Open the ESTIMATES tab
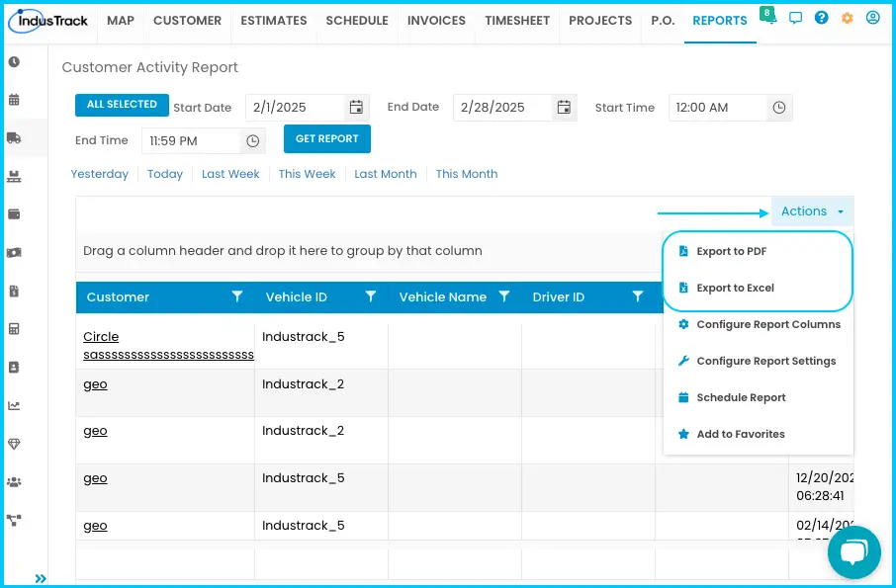 pyautogui.click(x=274, y=21)
